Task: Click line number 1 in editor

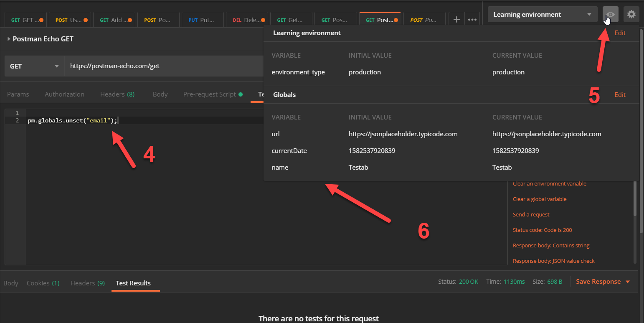Action: click(17, 113)
